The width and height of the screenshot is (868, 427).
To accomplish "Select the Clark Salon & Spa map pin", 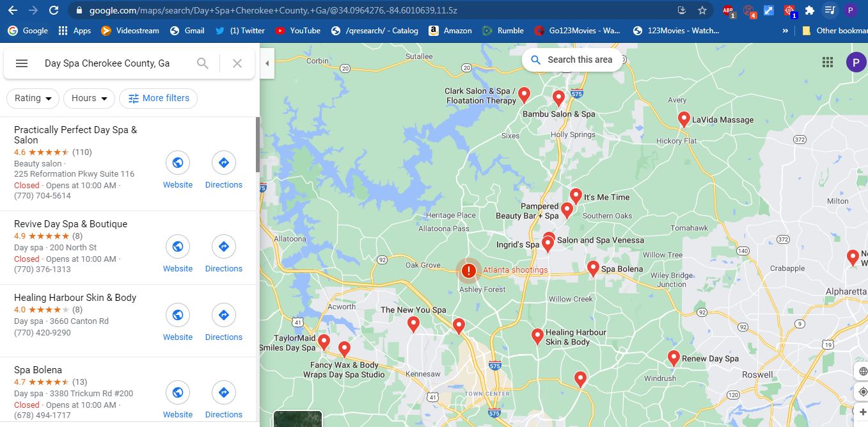I will (524, 95).
